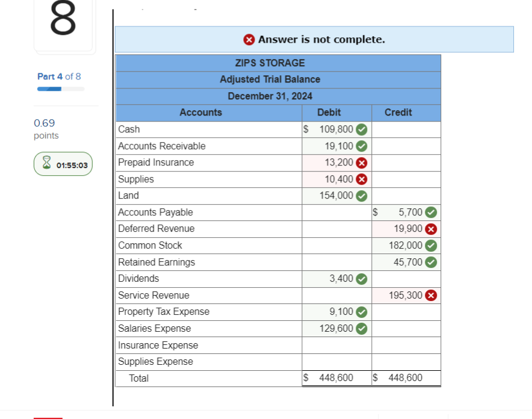Click the Service Revenue credit field 195,300

(x=406, y=296)
